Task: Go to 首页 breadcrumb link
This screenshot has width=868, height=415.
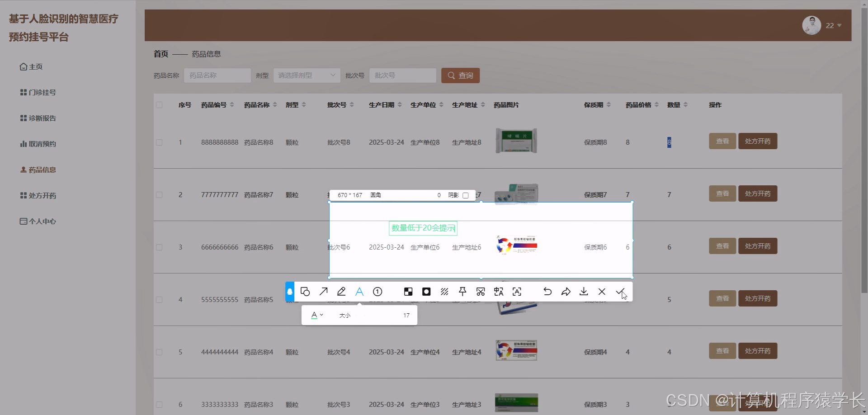Action: [x=161, y=54]
